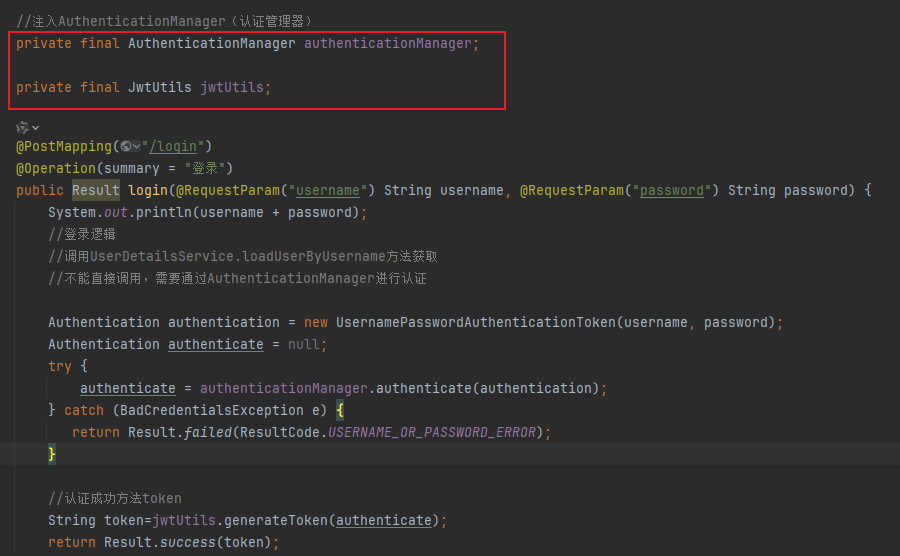Click the token variable in String token declaration
The image size is (900, 556).
click(124, 520)
